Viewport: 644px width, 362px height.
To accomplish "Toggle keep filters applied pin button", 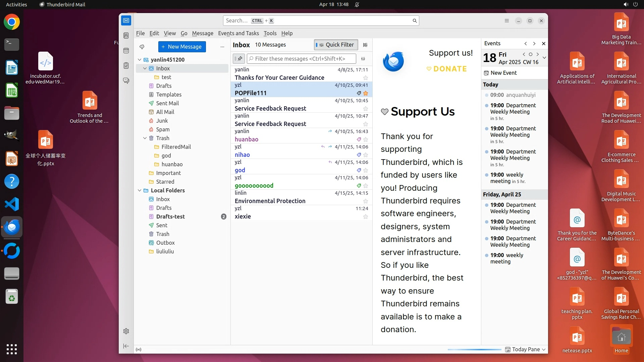I will click(239, 59).
